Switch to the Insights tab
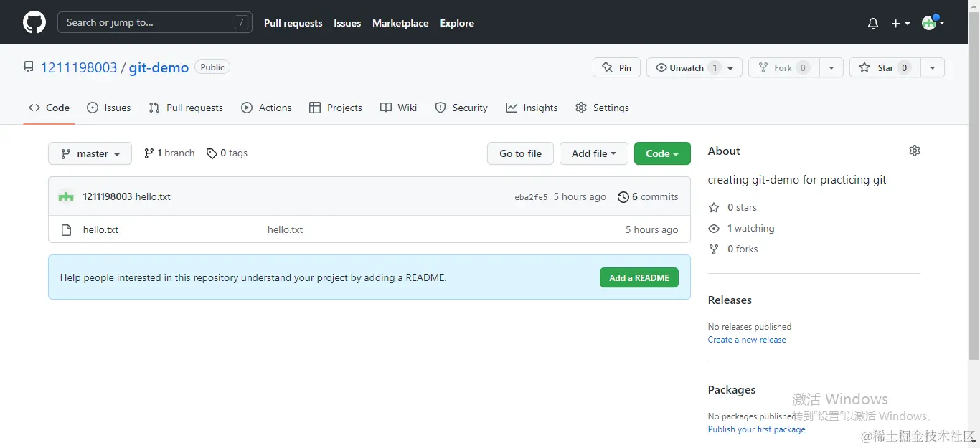Viewport: 980px width, 448px height. click(x=532, y=108)
